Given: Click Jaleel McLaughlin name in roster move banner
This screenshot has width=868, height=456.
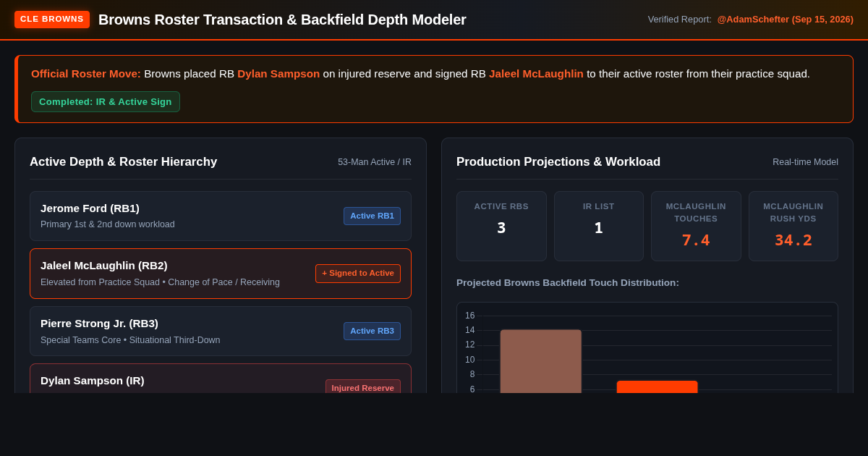Looking at the screenshot, I should point(536,74).
